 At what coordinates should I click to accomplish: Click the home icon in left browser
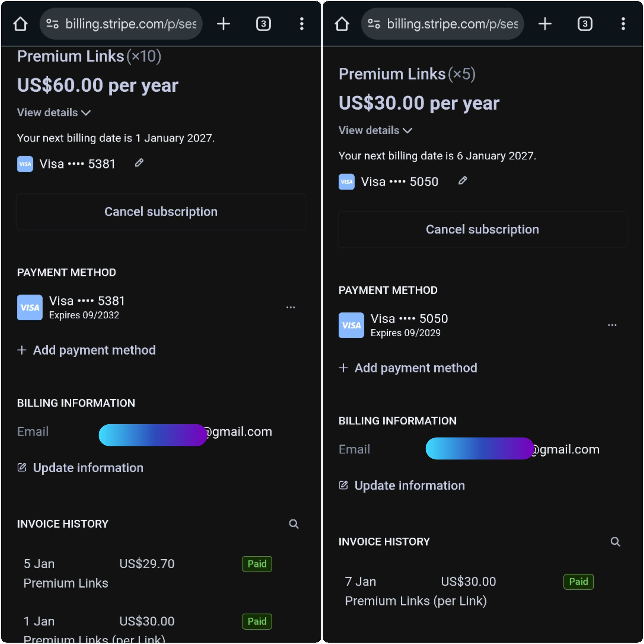tap(20, 24)
